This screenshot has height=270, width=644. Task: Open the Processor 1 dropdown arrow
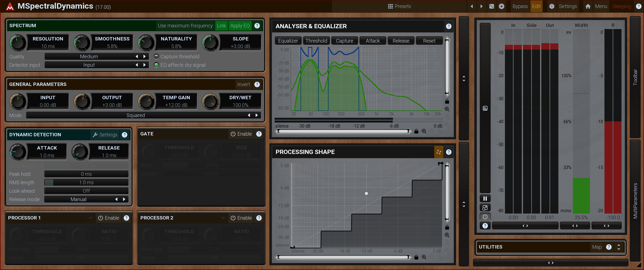tap(90, 218)
